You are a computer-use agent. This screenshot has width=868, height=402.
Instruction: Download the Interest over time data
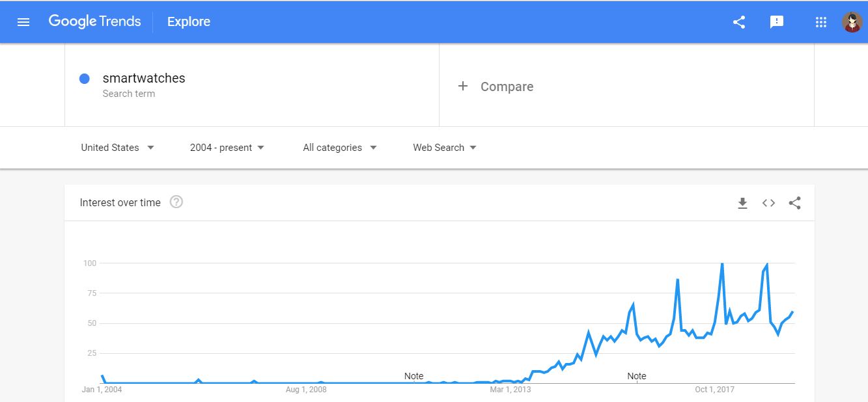tap(742, 203)
